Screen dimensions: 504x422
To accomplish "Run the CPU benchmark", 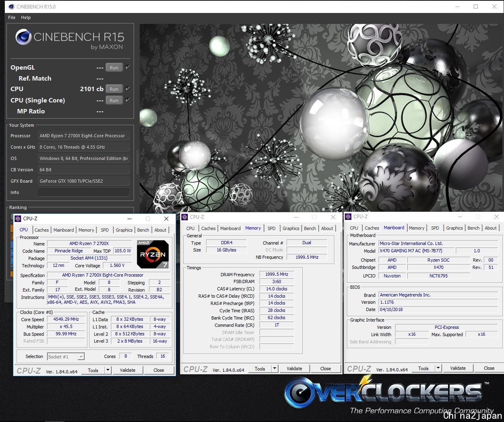I will coord(114,89).
